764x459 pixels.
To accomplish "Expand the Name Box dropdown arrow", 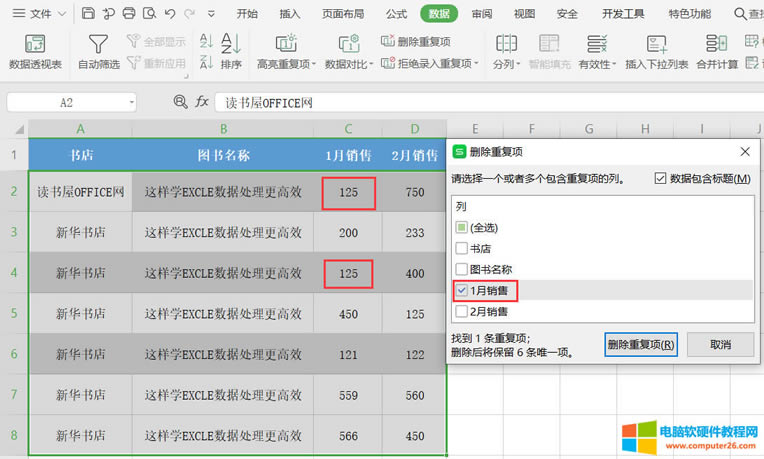I will [x=131, y=103].
